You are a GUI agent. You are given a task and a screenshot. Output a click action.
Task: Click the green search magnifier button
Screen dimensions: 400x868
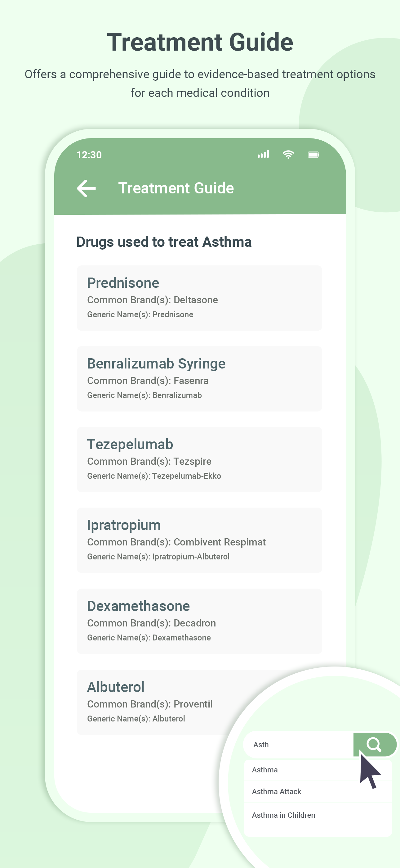tap(375, 744)
